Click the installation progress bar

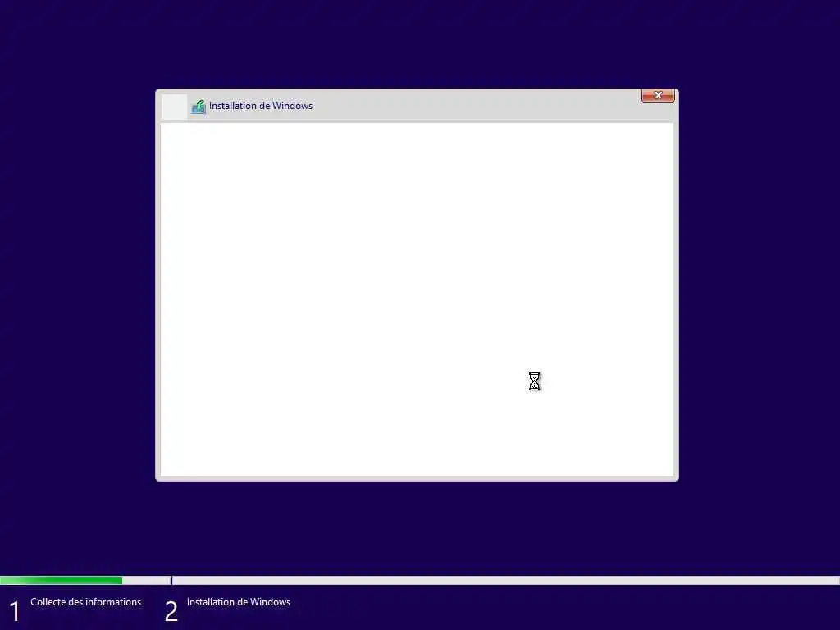click(x=420, y=580)
